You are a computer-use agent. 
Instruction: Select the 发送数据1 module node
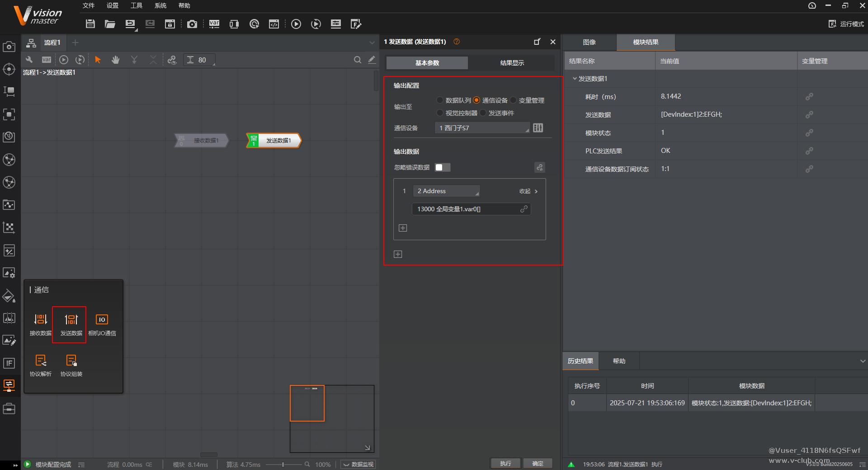pyautogui.click(x=274, y=141)
